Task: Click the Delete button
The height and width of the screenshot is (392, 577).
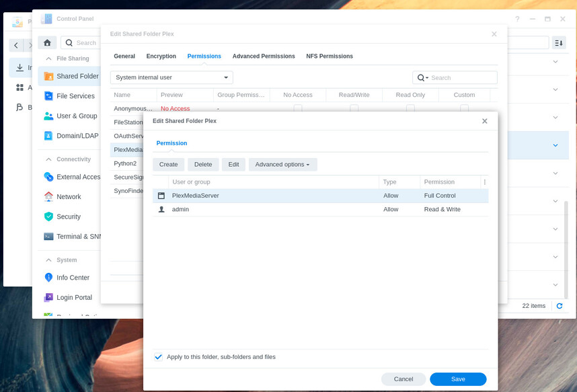Action: (203, 165)
